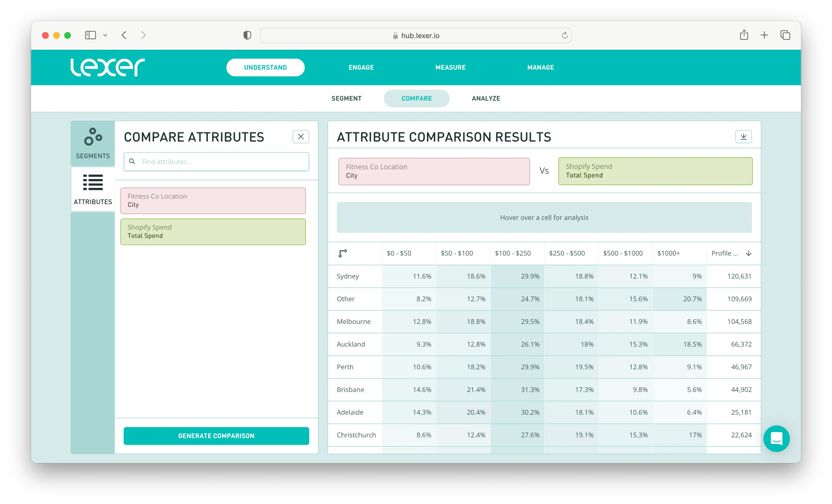
Task: Open the Segments panel icon
Action: (93, 137)
